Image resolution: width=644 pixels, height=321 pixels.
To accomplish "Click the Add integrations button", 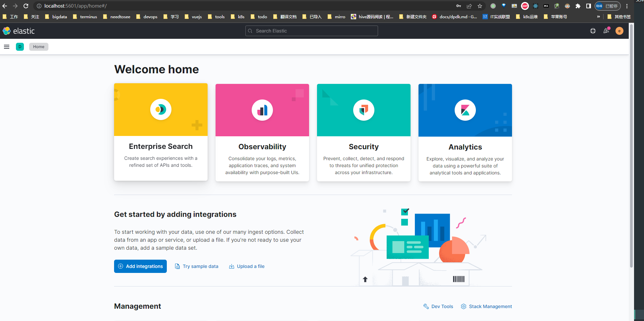I will coord(140,266).
